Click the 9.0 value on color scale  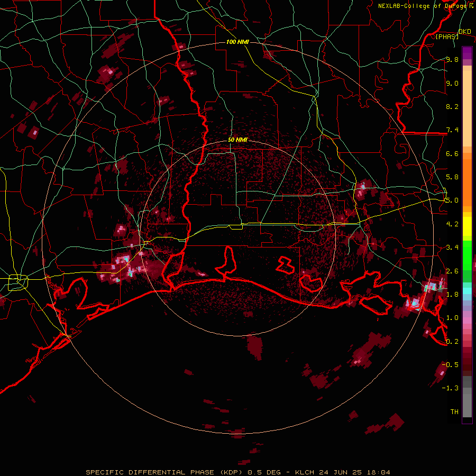point(452,83)
